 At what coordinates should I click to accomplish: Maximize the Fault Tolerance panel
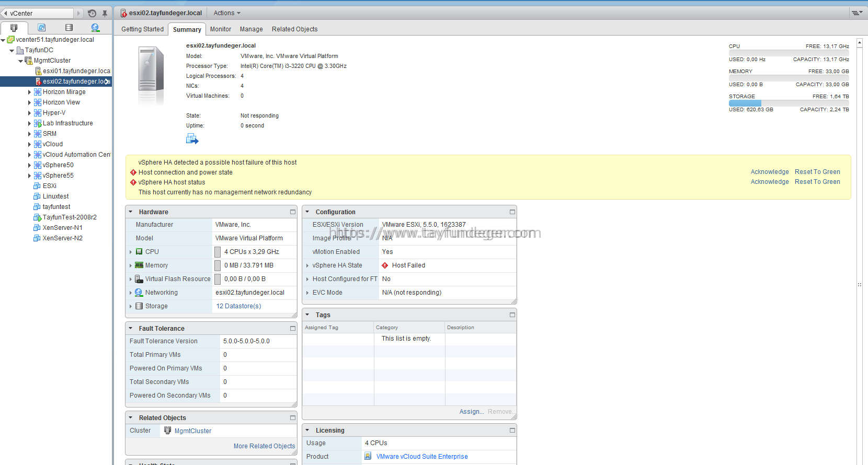coord(293,328)
